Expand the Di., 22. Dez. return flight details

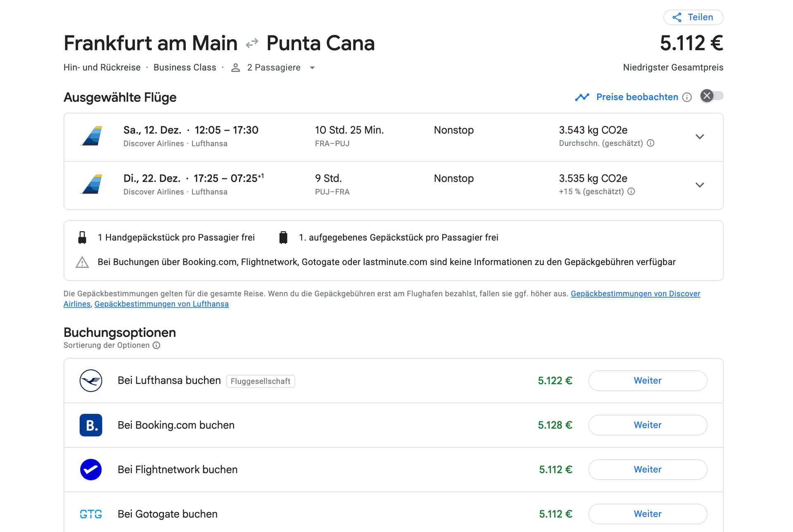(699, 185)
